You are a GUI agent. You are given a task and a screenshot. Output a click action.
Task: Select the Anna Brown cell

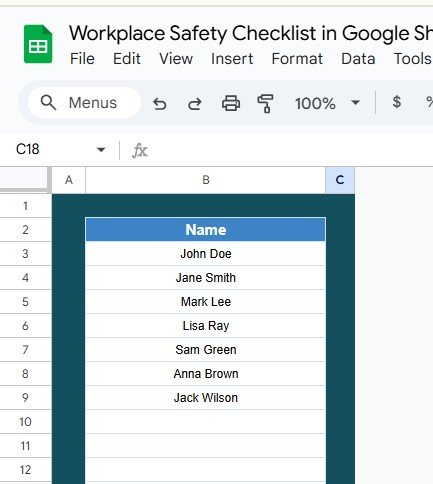pyautogui.click(x=206, y=374)
